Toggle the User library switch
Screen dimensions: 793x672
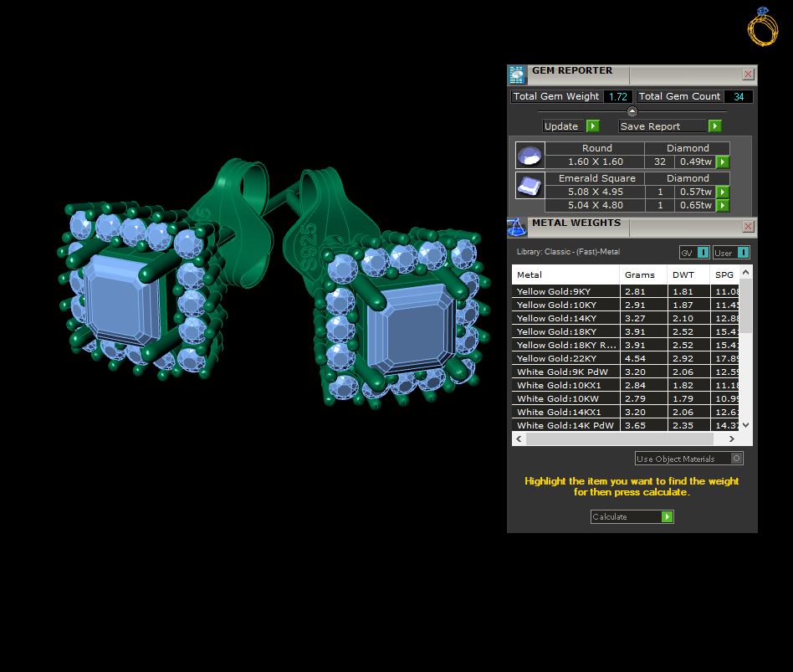coord(743,253)
